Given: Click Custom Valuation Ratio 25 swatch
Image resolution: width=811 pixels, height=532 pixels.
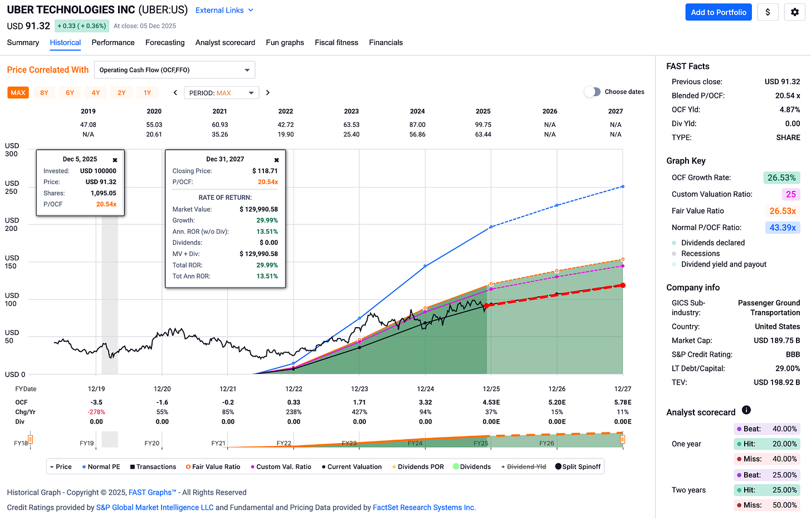Looking at the screenshot, I should [x=791, y=194].
